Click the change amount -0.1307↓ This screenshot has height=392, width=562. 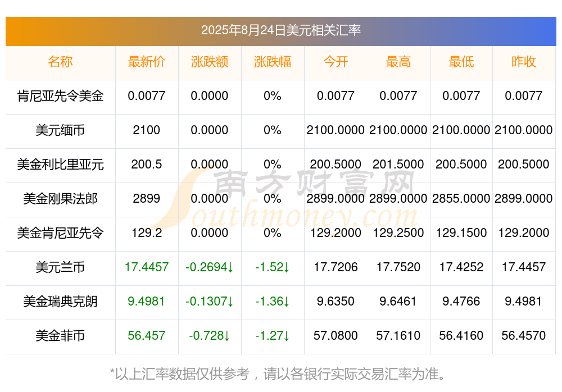point(210,302)
